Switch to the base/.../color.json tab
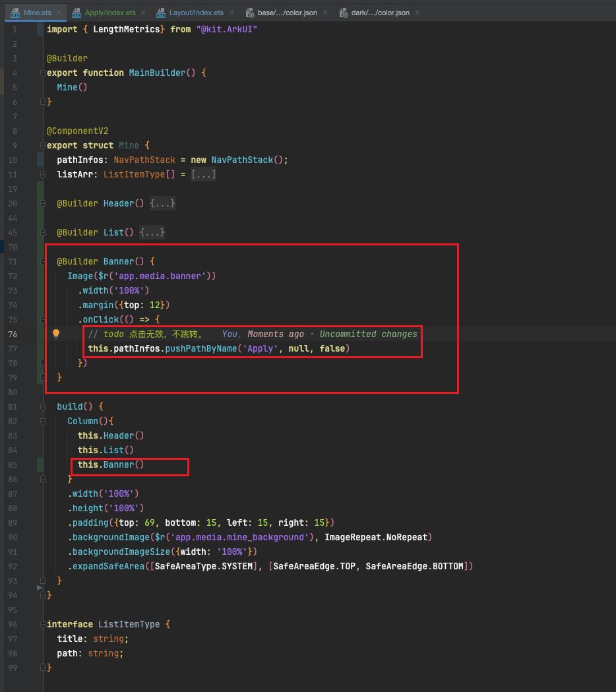This screenshot has height=692, width=616. [x=288, y=13]
